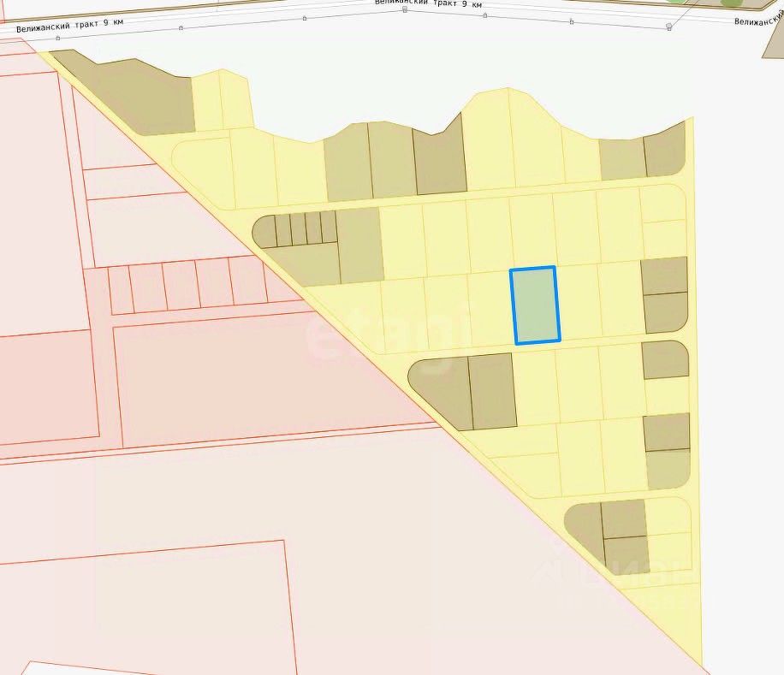Select the tall yellow plot with the peaked top edge
Screen dimensions: 784x675
488,140
